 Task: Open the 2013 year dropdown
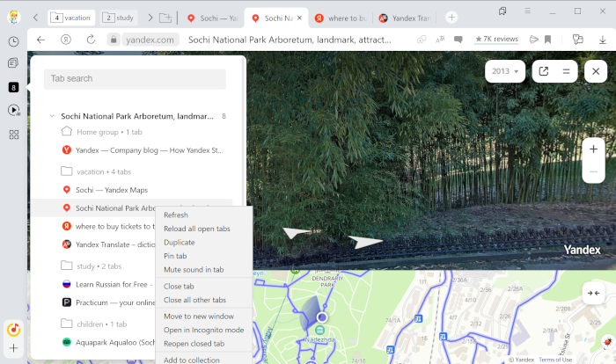point(505,71)
